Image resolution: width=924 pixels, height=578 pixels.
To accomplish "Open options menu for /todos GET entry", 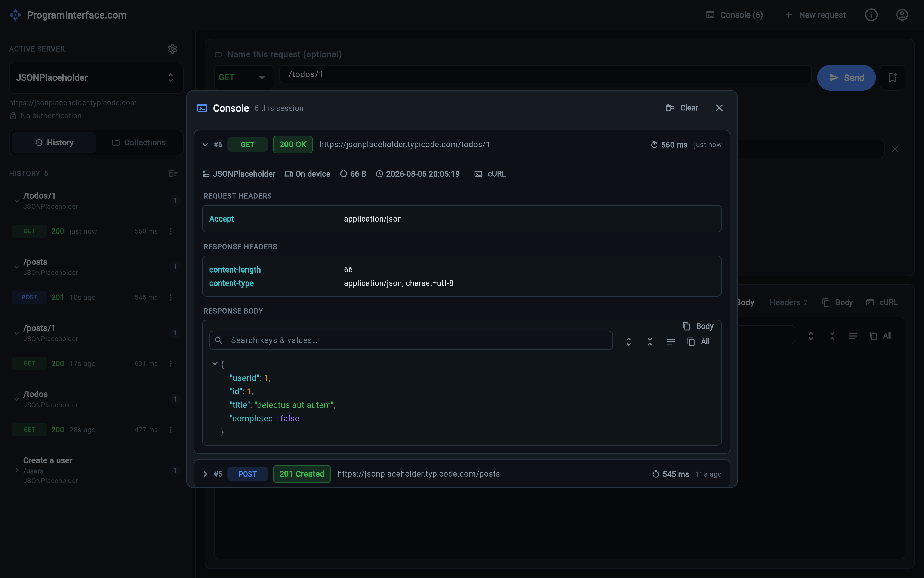I will [x=171, y=430].
